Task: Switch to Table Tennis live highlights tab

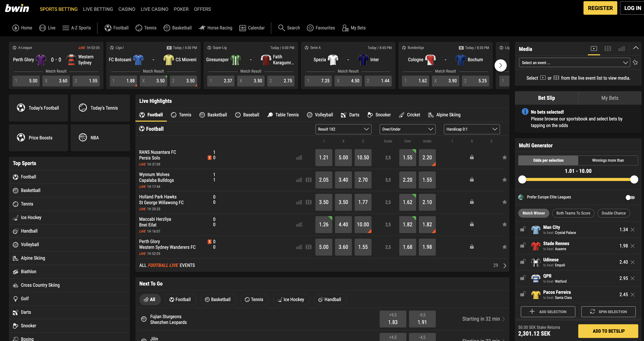Action: pos(283,115)
